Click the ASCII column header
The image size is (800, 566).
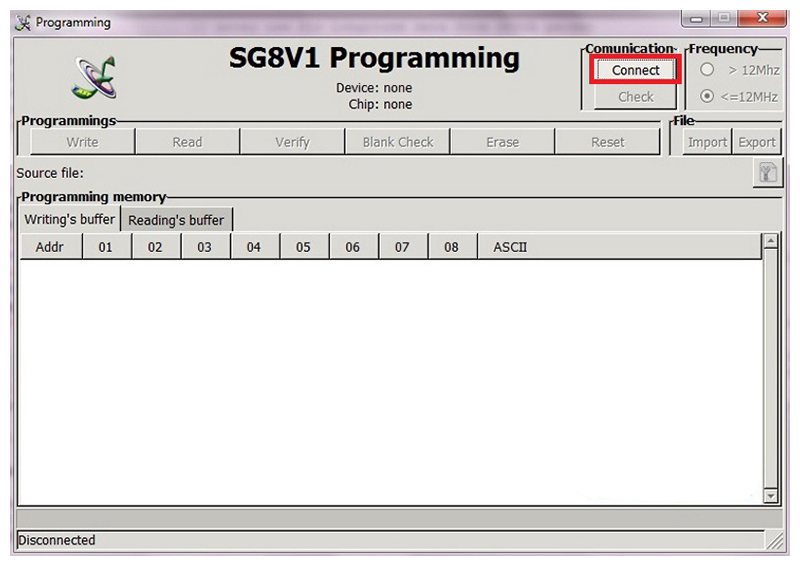[510, 247]
